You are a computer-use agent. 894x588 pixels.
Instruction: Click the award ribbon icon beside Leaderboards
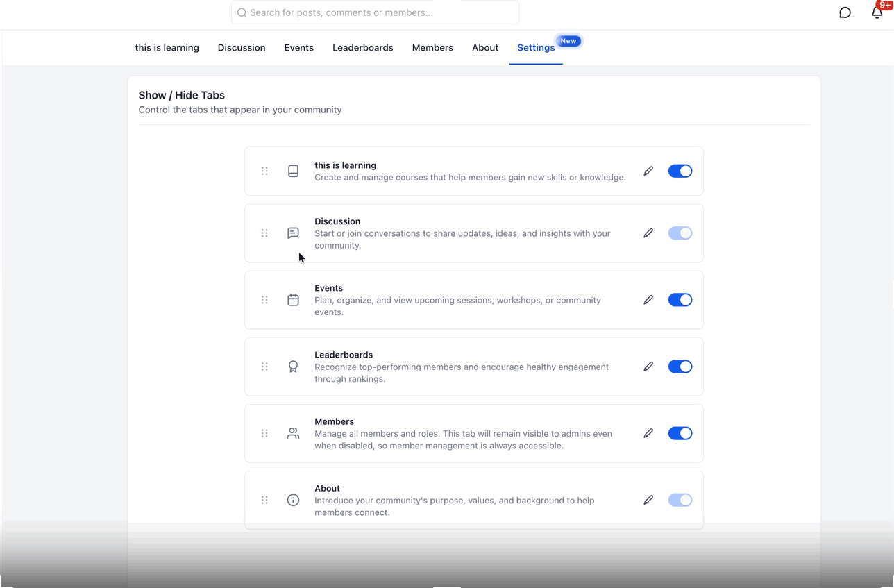[x=293, y=367]
